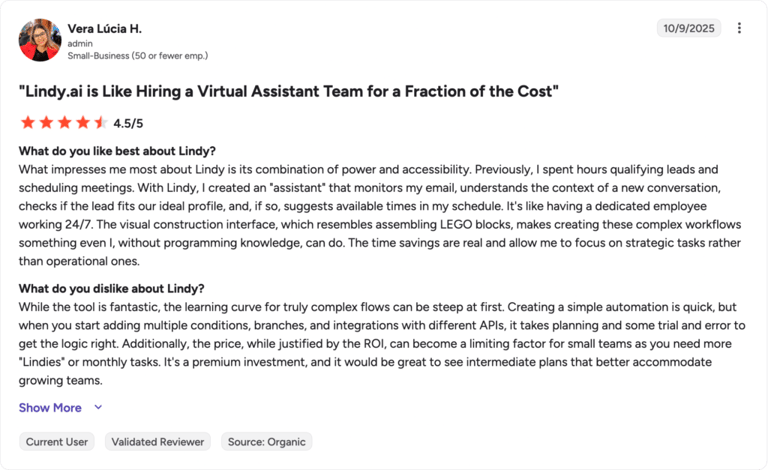
Task: Click the admin role label under reviewer name
Action: (80, 44)
